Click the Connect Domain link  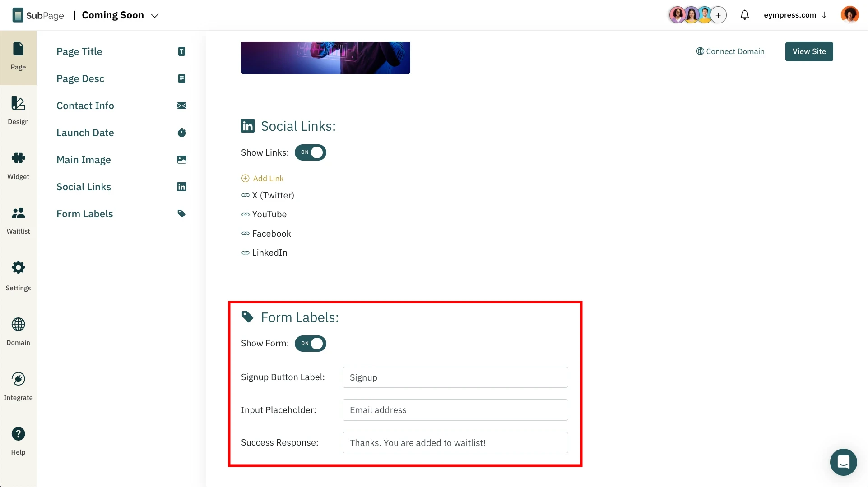pyautogui.click(x=730, y=51)
